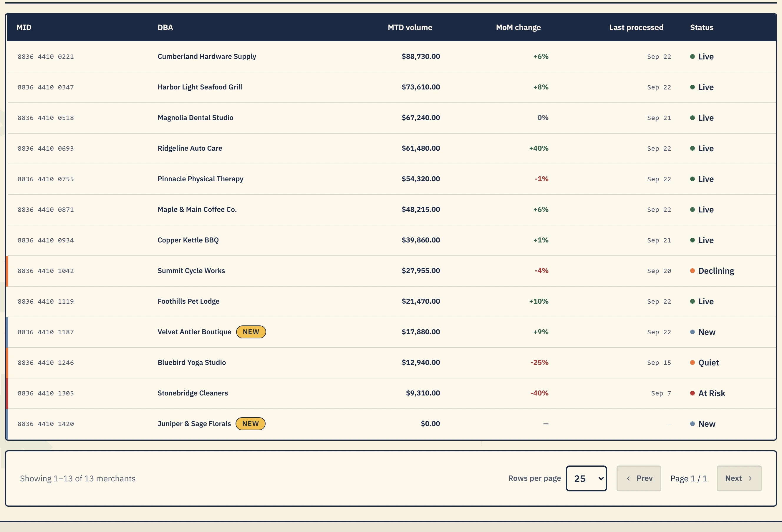Click the NEW badge beside Velvet Antler Boutique
Screen dimensions: 782x532
click(x=251, y=332)
